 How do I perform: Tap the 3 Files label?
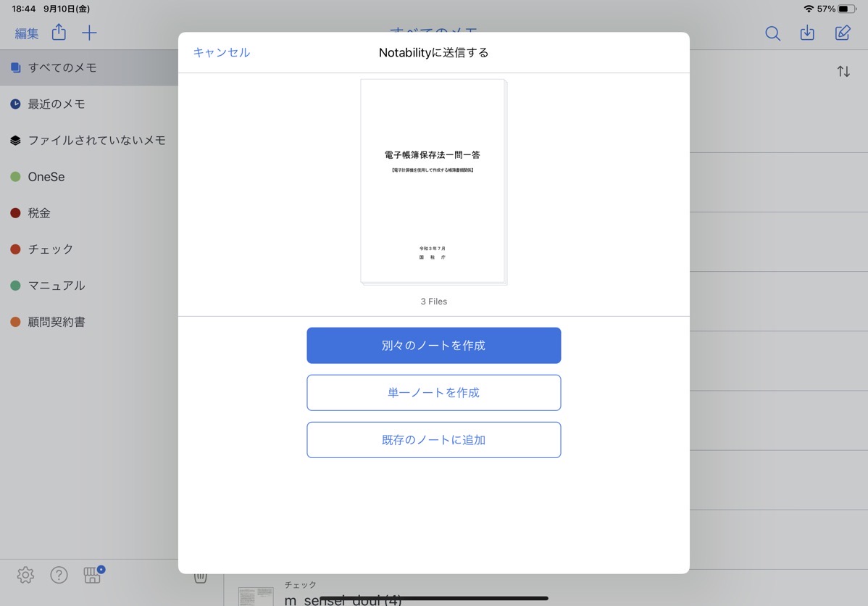coord(433,302)
